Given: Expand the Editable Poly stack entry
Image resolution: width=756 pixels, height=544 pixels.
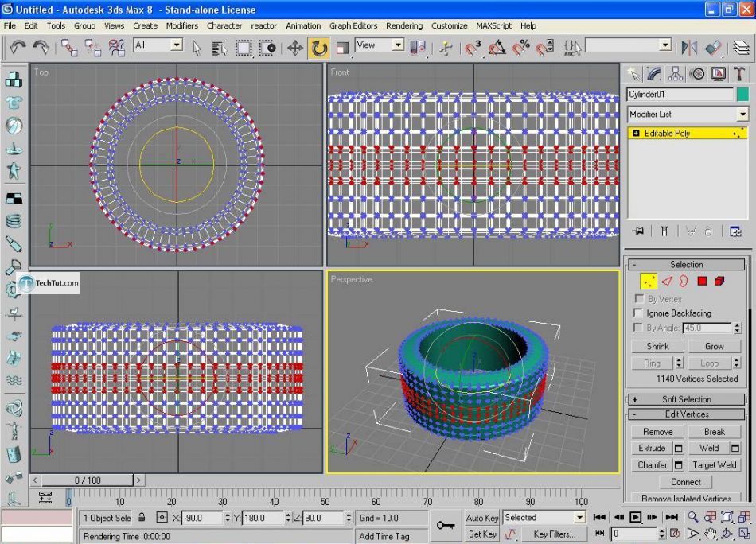Looking at the screenshot, I should point(636,134).
